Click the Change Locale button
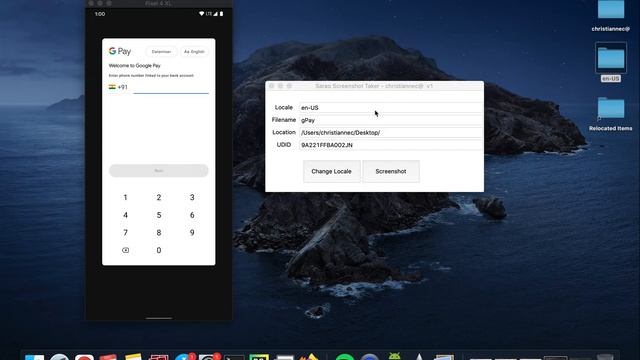This screenshot has height=360, width=640. point(331,171)
